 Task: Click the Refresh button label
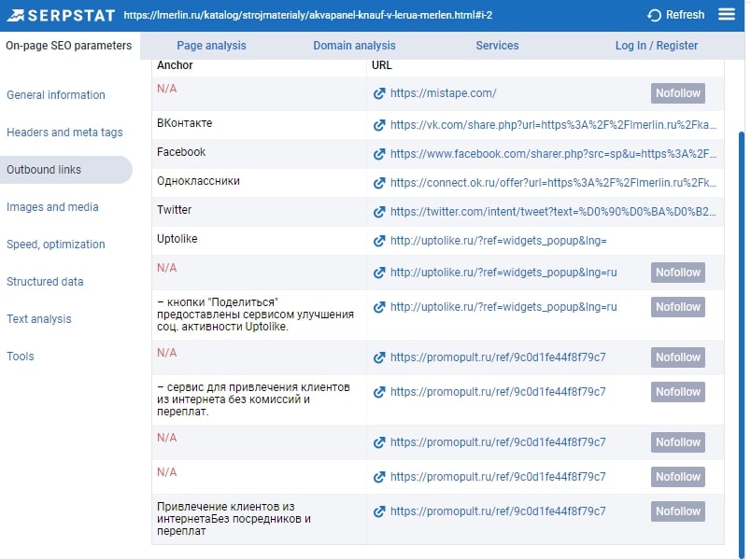(x=685, y=15)
